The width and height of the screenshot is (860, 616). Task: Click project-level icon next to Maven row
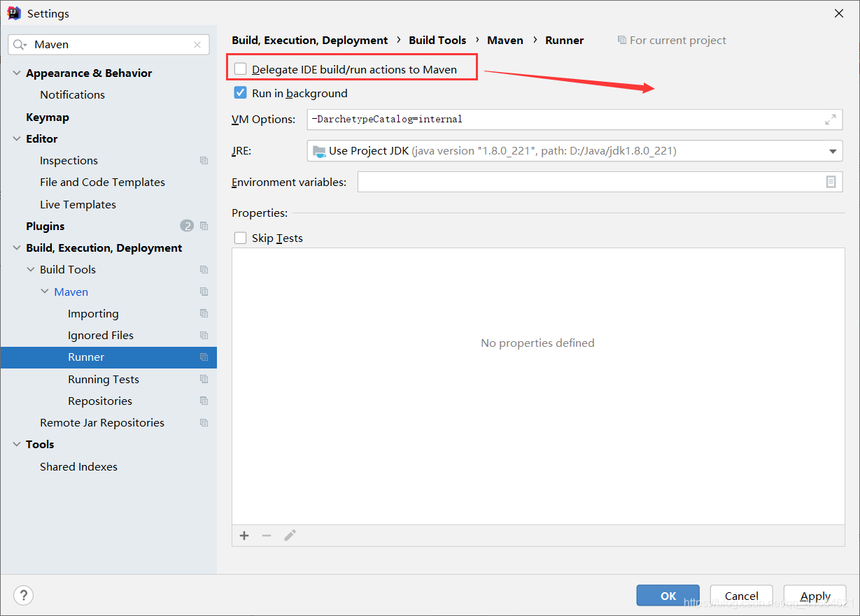click(x=204, y=292)
